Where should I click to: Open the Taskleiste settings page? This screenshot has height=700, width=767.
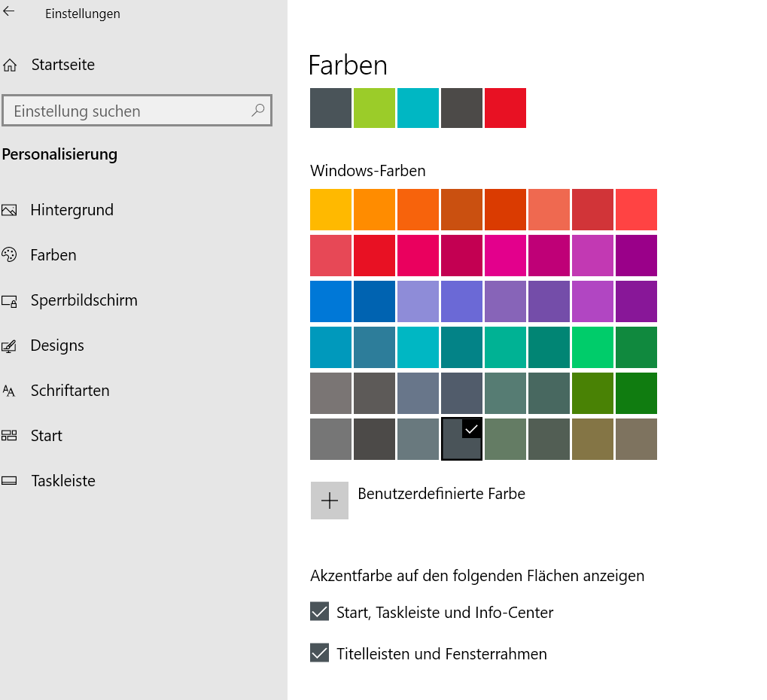(x=62, y=481)
